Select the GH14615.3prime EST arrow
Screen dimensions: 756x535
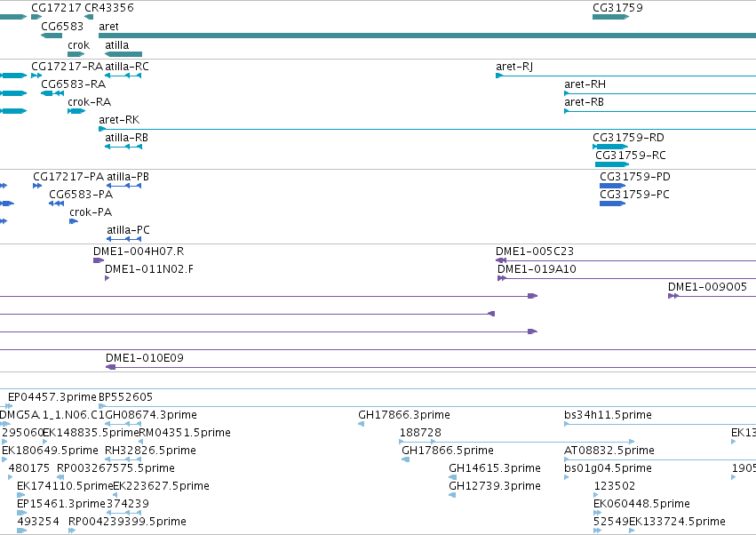[453, 477]
